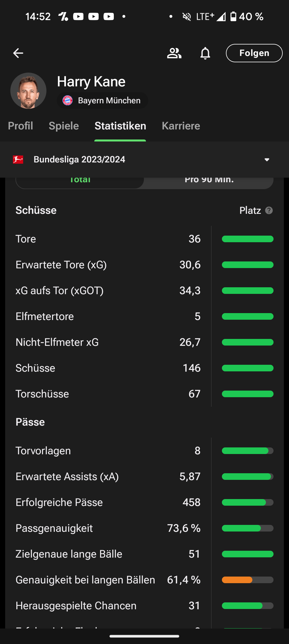
Task: Open the Bundesliga 2023/2024 season selector
Action: (79, 160)
